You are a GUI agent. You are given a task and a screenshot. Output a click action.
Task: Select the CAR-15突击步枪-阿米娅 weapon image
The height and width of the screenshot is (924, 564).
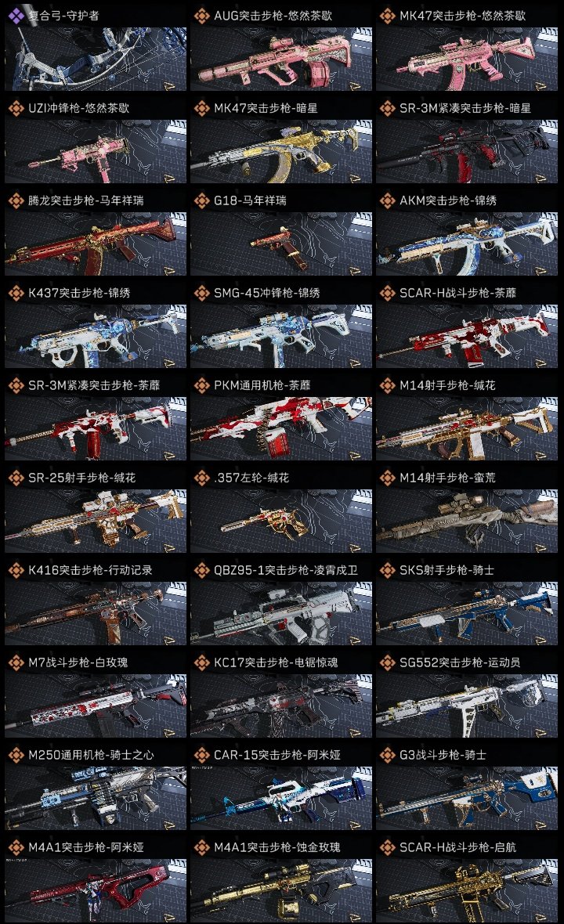[281, 799]
